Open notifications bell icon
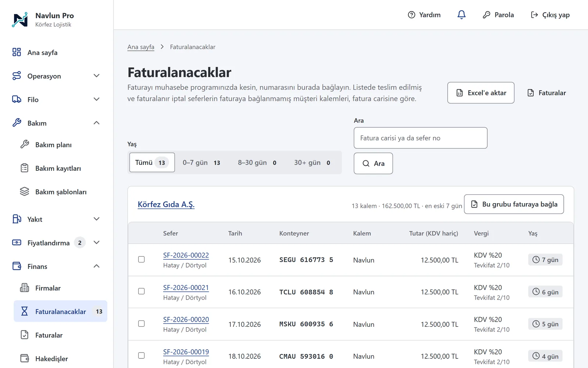Image resolution: width=588 pixels, height=368 pixels. coord(462,15)
